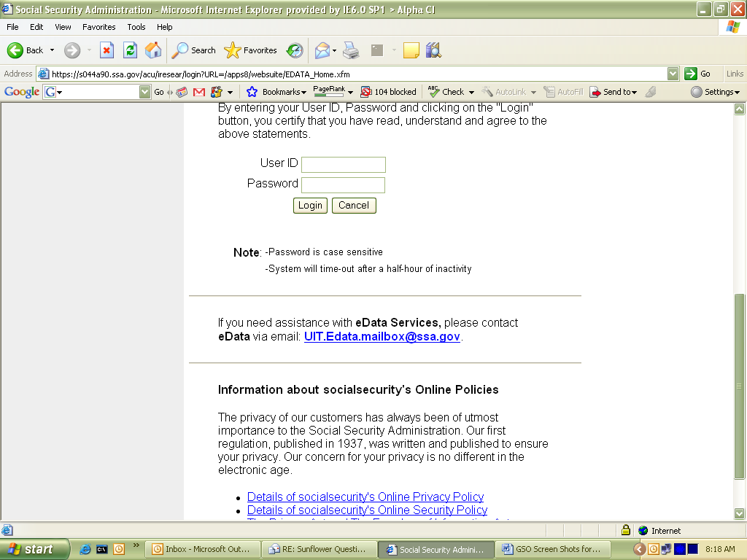747x560 pixels.
Task: Click the yellow note toolbar icon
Action: pos(411,50)
